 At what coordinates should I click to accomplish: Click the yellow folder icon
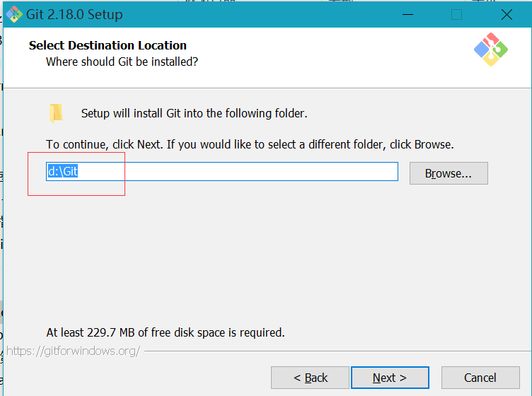pos(56,113)
